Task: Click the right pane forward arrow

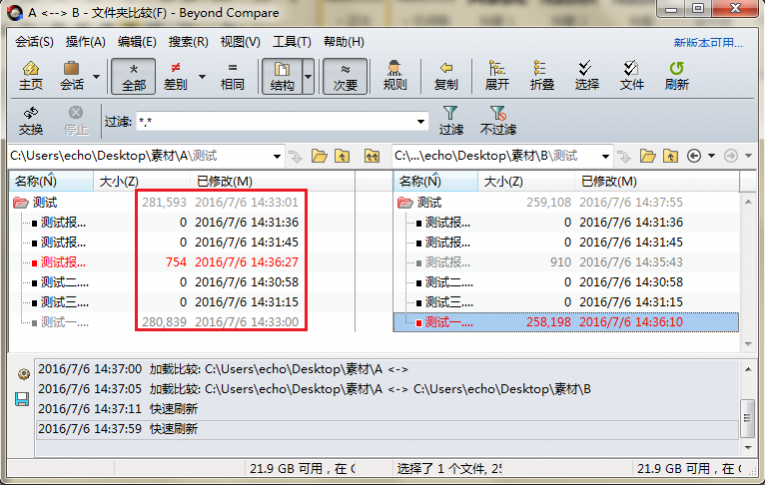Action: 730,156
